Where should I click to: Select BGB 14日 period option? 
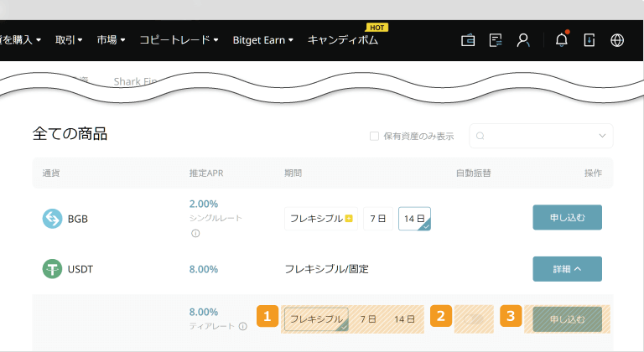click(414, 219)
